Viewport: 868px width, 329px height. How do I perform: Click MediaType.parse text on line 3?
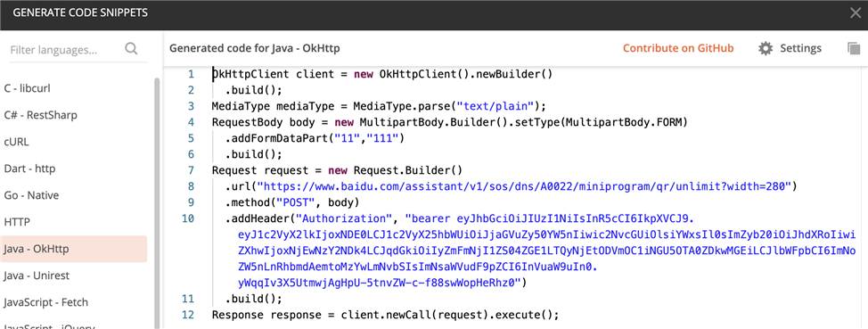pos(401,106)
